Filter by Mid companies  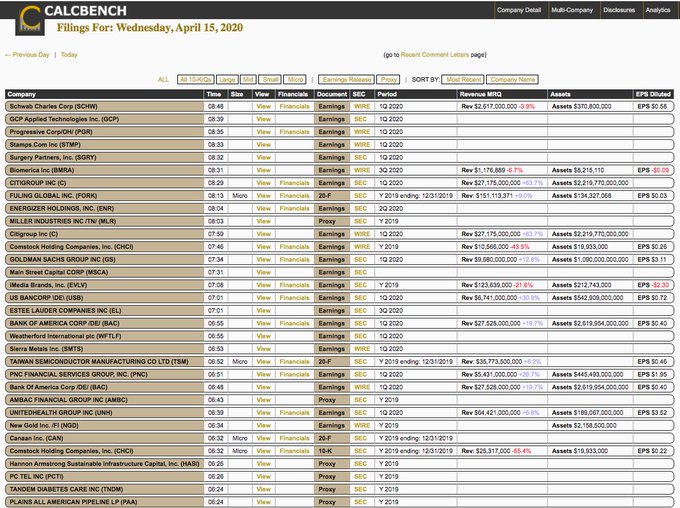pyautogui.click(x=248, y=79)
